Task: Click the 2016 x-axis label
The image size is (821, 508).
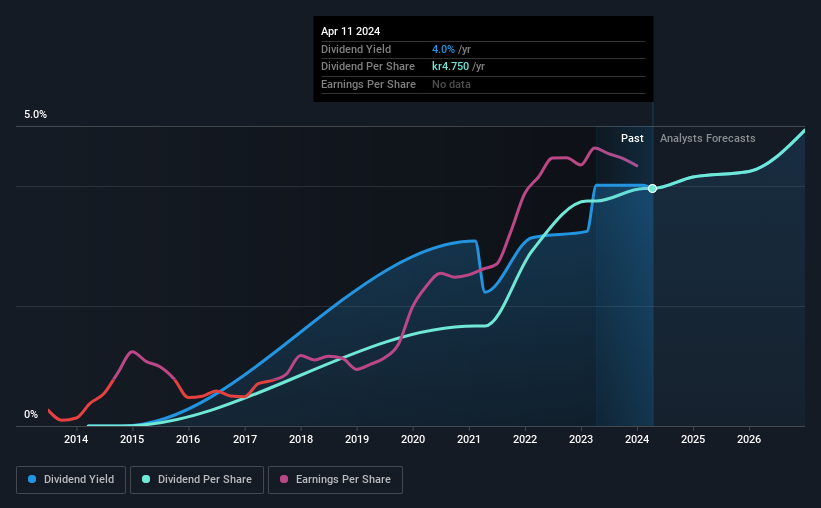Action: 188,439
